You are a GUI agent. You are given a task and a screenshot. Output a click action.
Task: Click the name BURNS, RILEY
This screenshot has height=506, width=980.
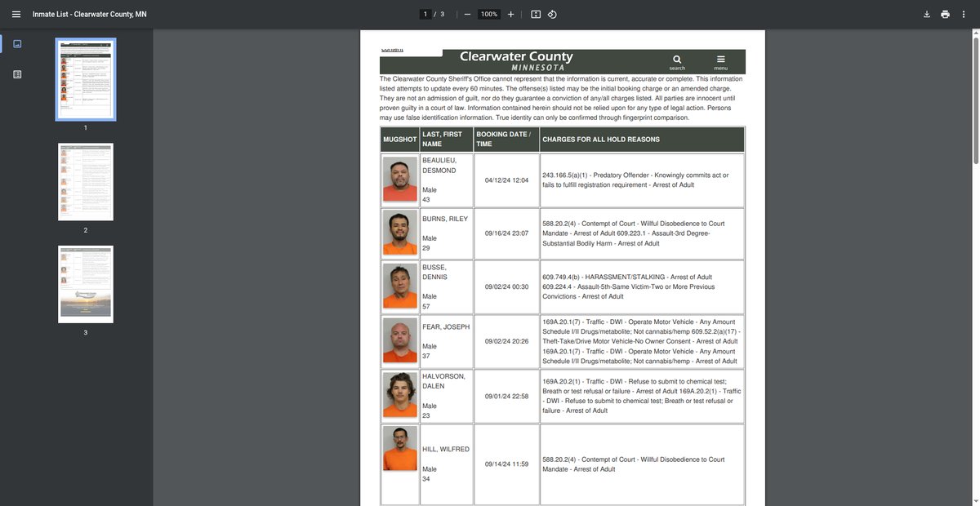pos(445,220)
